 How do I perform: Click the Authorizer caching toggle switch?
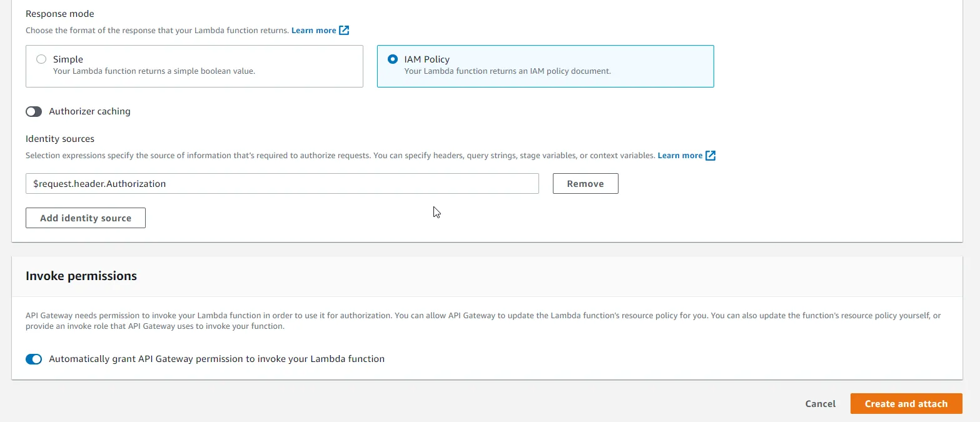(x=34, y=111)
